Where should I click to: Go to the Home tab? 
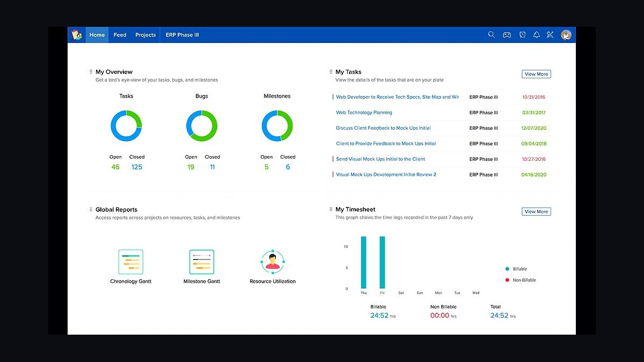coord(97,35)
